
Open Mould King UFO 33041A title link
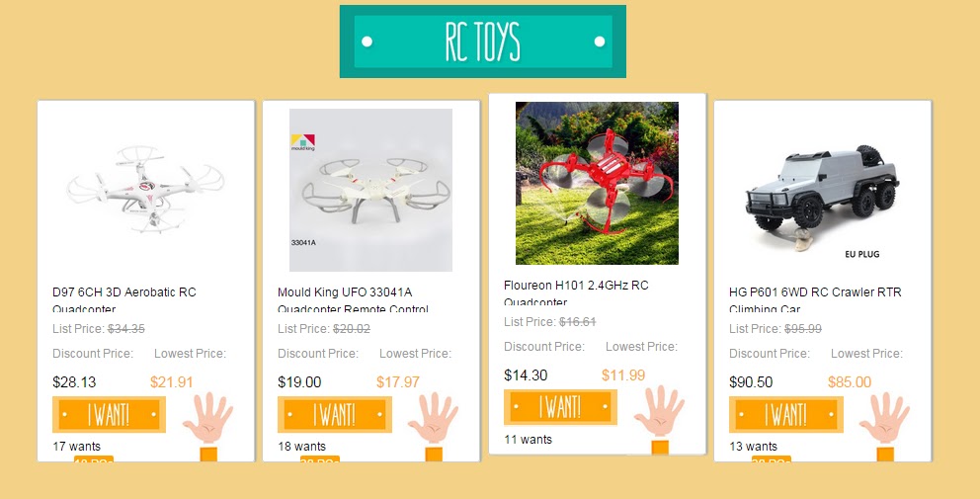point(353,299)
